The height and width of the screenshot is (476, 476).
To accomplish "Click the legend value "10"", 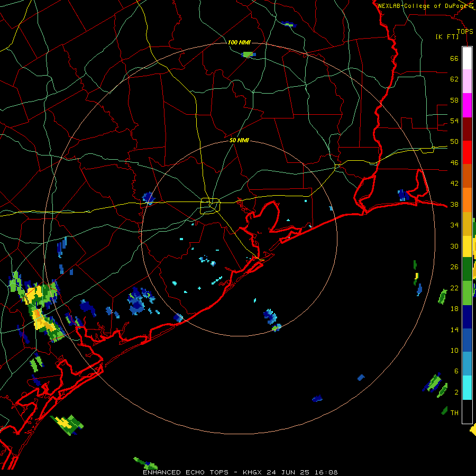I will [x=454, y=350].
